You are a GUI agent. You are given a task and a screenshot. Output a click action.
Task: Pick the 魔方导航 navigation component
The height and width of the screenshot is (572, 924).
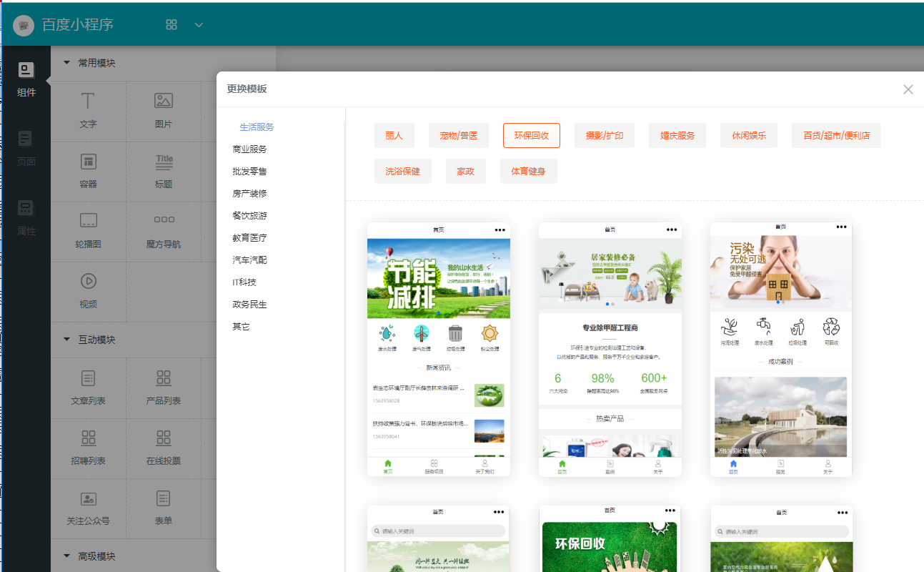tap(164, 221)
